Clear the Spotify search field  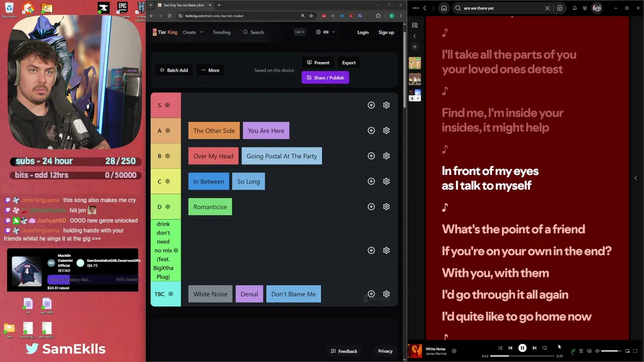click(x=547, y=8)
